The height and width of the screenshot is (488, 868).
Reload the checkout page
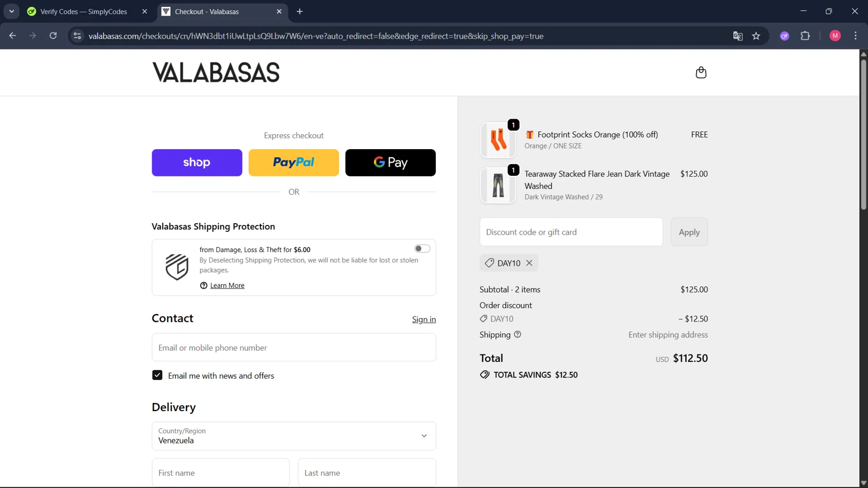pos(53,36)
